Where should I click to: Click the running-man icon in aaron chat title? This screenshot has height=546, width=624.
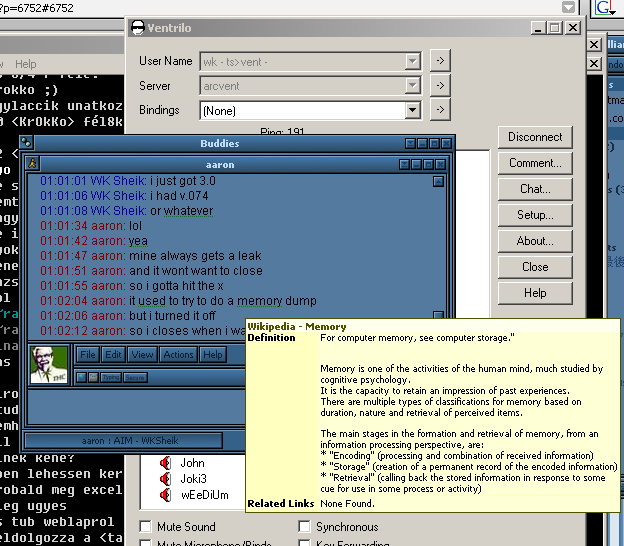[32, 163]
